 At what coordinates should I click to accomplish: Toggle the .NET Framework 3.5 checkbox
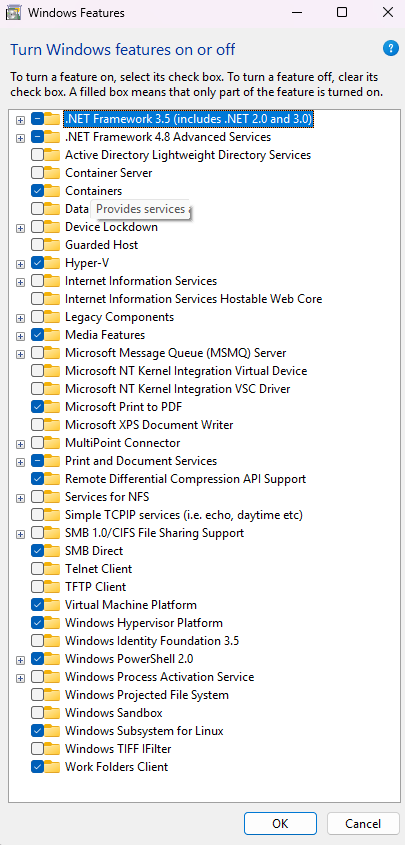(38, 119)
